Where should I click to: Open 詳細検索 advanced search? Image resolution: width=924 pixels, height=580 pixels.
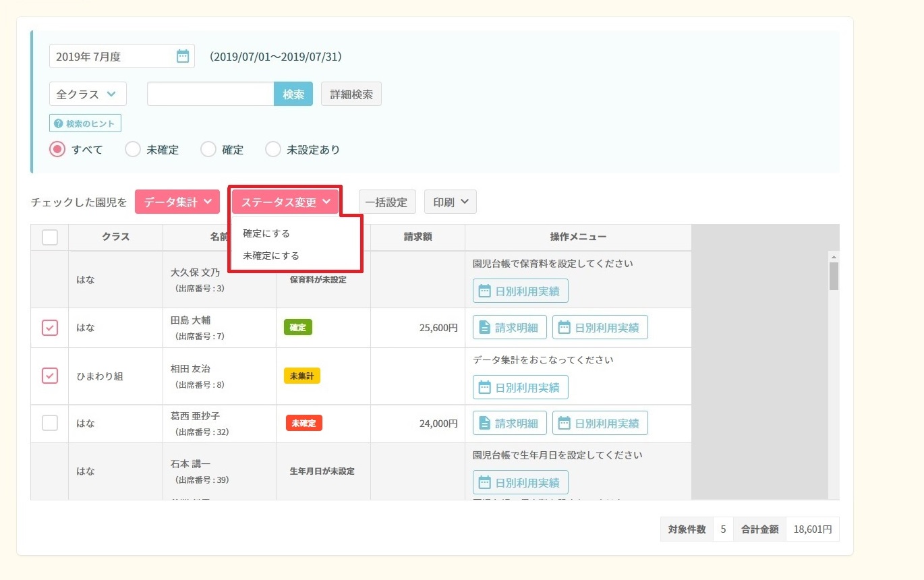pyautogui.click(x=351, y=94)
